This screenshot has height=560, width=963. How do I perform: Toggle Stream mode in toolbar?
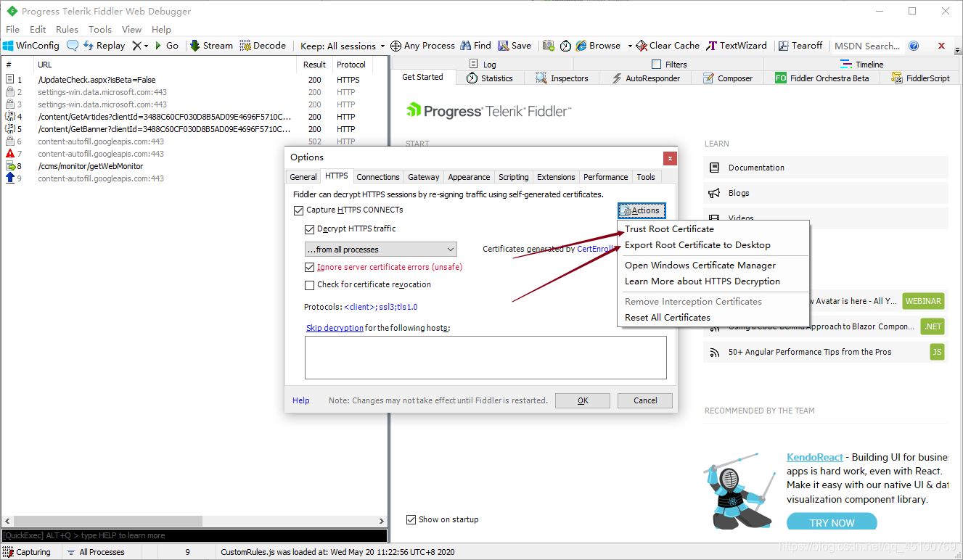pos(211,45)
